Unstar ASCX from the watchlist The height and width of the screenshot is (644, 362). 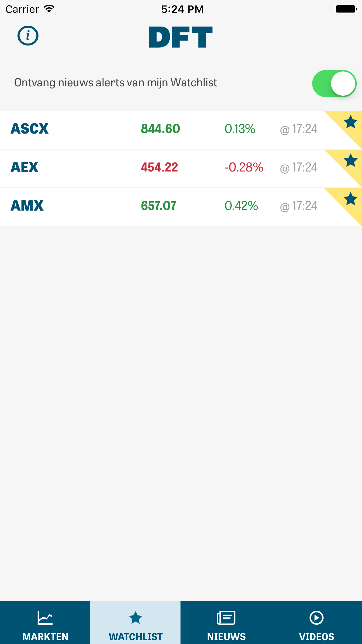coord(350,122)
